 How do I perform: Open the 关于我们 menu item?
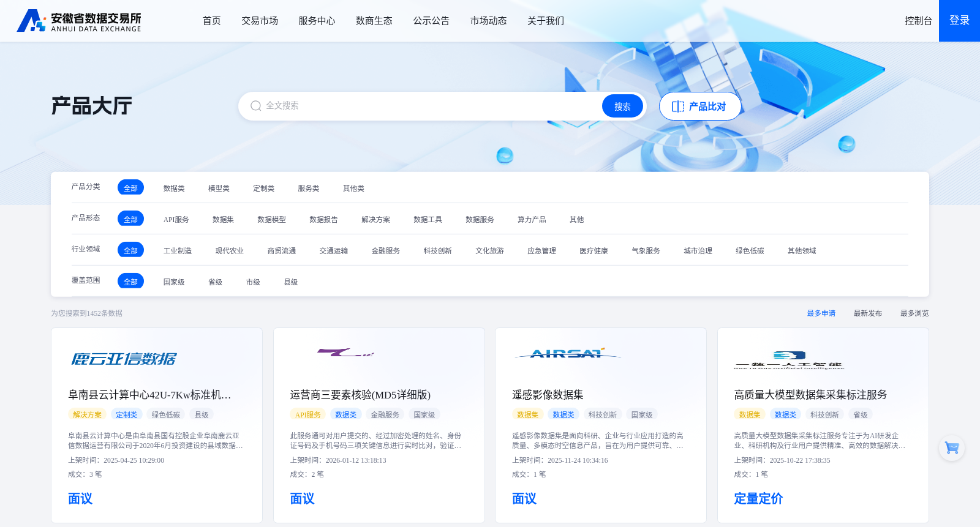click(546, 21)
